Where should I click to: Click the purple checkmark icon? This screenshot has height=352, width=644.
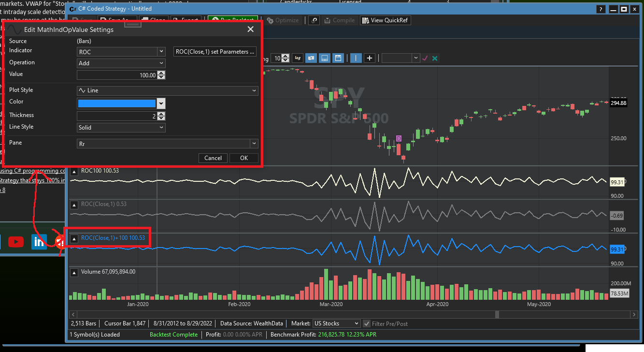click(x=425, y=58)
